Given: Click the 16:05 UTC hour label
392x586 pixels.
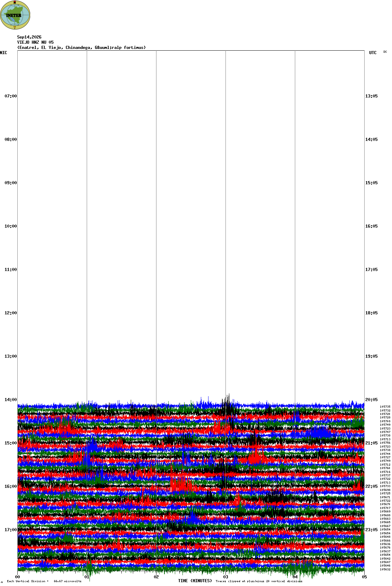Looking at the screenshot, I should tap(372, 226).
